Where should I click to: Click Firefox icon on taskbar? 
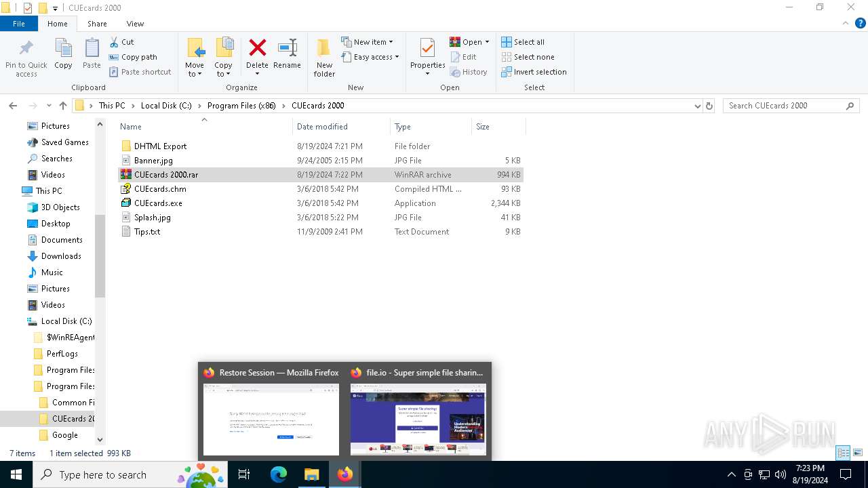(x=345, y=474)
